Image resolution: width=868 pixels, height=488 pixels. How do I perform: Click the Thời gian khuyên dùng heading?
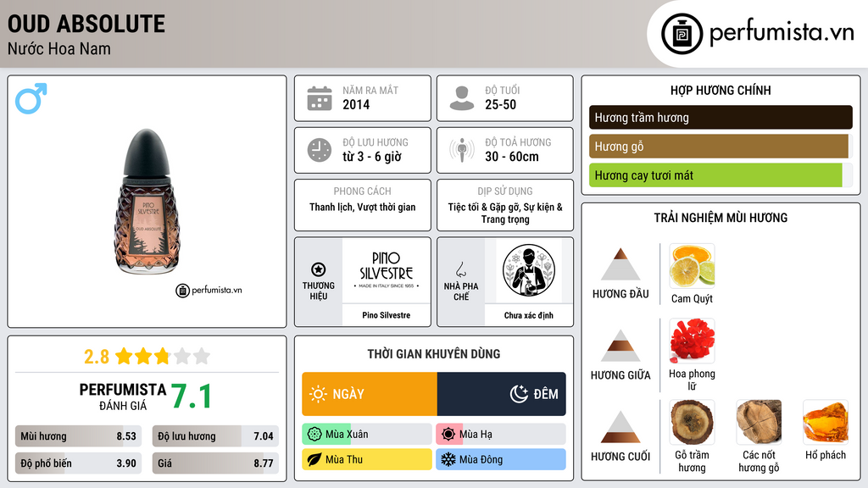pos(434,354)
